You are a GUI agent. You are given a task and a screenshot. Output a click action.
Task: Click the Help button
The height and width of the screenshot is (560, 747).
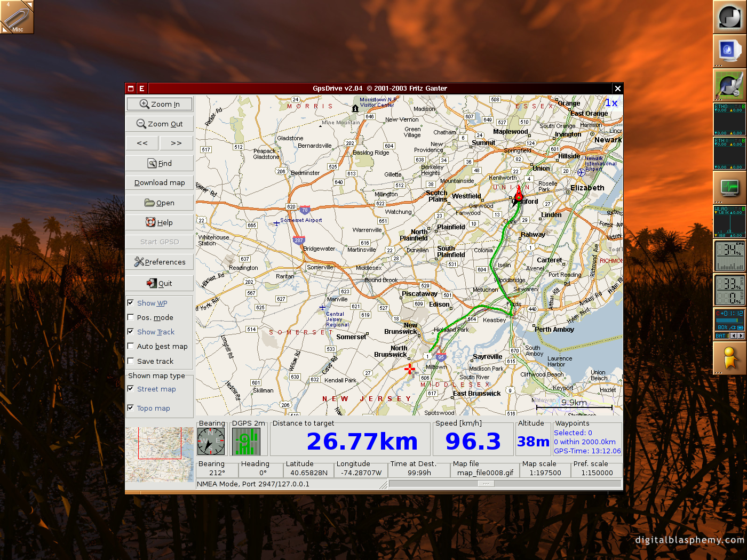point(160,222)
